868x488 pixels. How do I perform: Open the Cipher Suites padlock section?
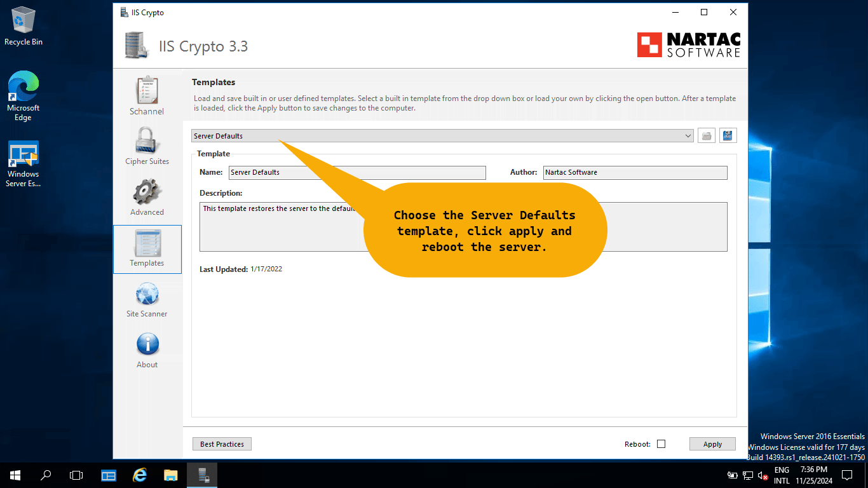tap(147, 147)
